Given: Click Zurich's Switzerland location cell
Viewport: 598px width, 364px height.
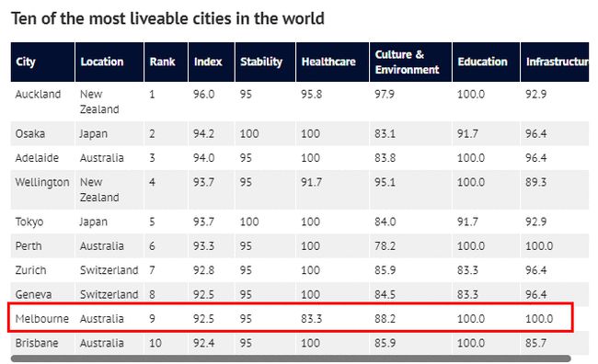Looking at the screenshot, I should pyautogui.click(x=109, y=270).
